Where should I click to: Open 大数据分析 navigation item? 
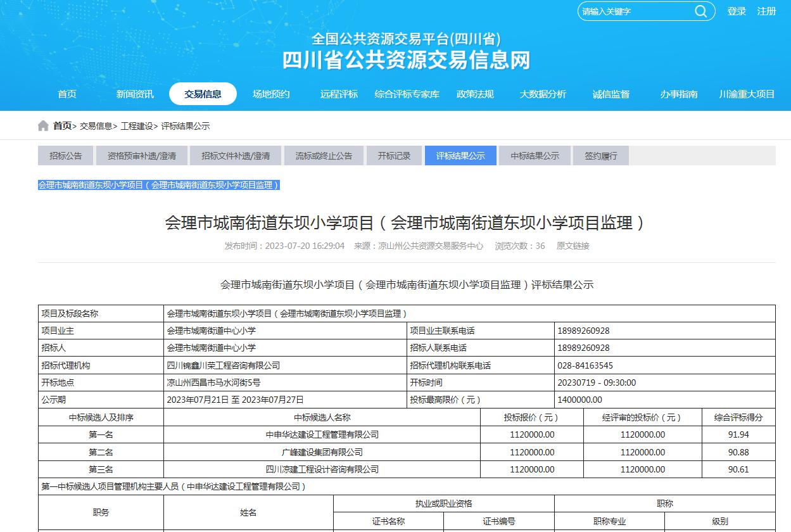tap(543, 94)
